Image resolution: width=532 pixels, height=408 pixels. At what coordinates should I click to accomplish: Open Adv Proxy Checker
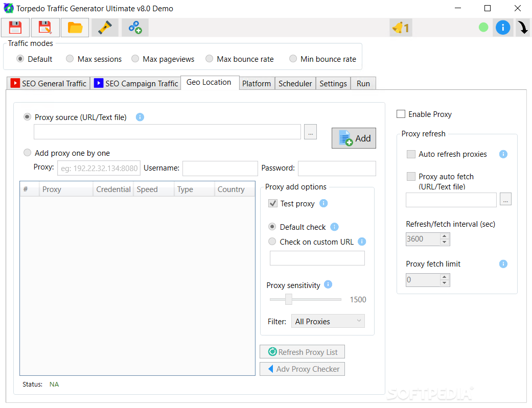tap(303, 369)
